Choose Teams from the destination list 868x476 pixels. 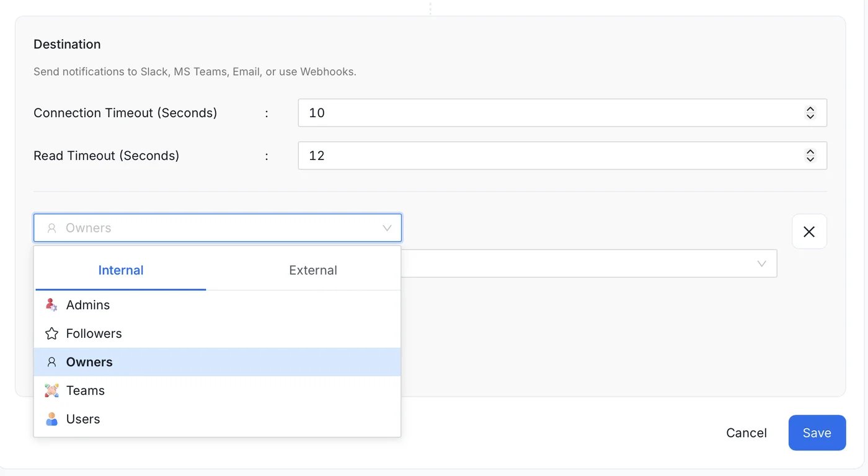click(x=217, y=390)
